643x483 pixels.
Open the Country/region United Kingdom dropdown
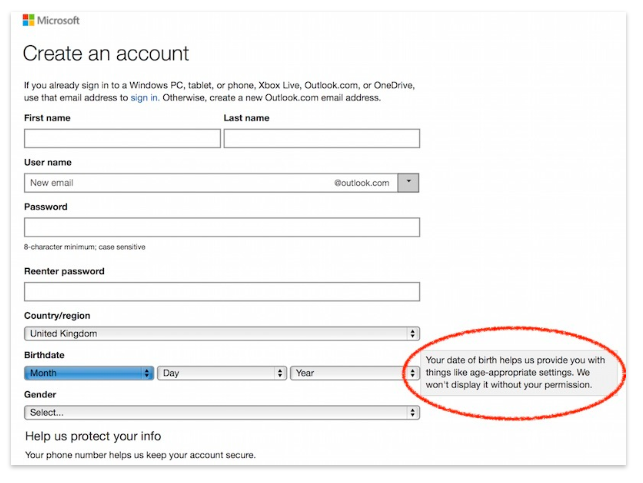pyautogui.click(x=222, y=333)
